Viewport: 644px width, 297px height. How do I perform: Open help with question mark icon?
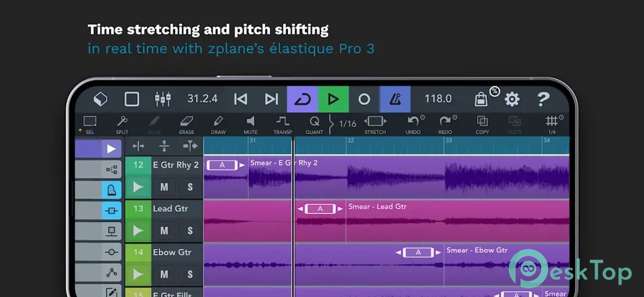pos(543,99)
